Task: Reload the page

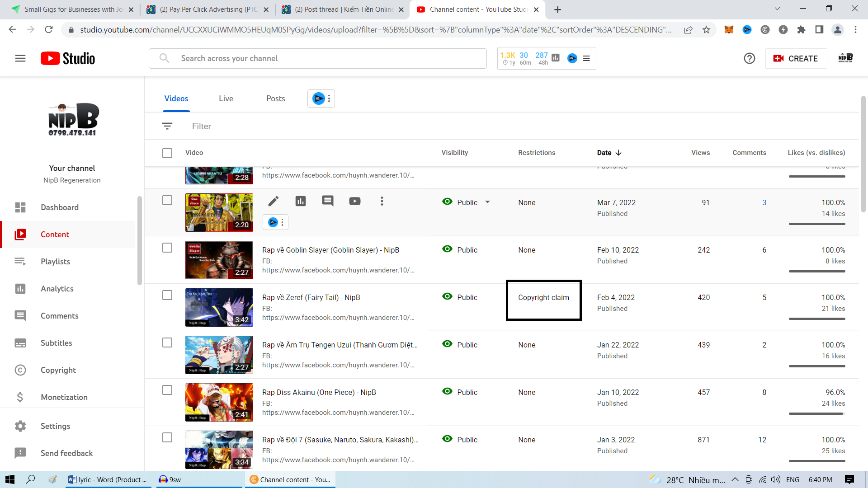Action: (49, 30)
